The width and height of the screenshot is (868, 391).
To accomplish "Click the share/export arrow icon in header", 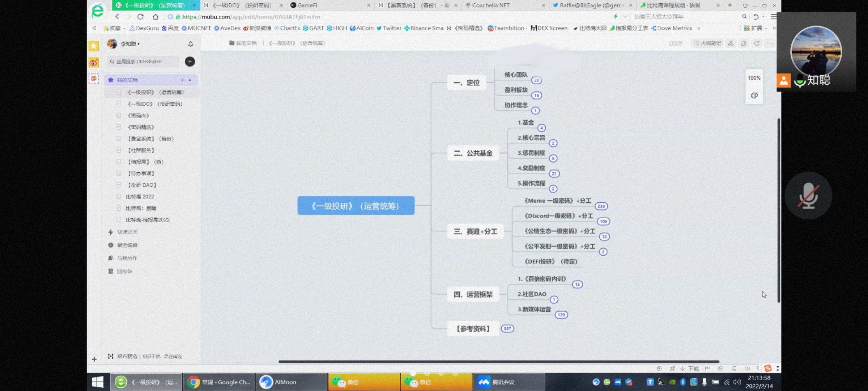I will [757, 43].
